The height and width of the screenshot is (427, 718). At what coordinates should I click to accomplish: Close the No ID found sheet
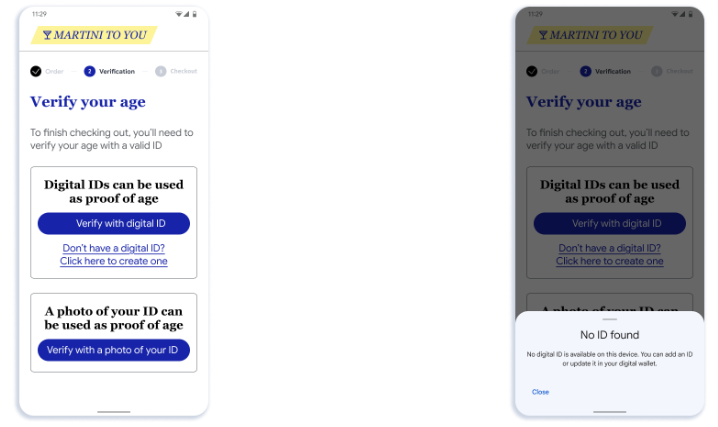pos(540,392)
